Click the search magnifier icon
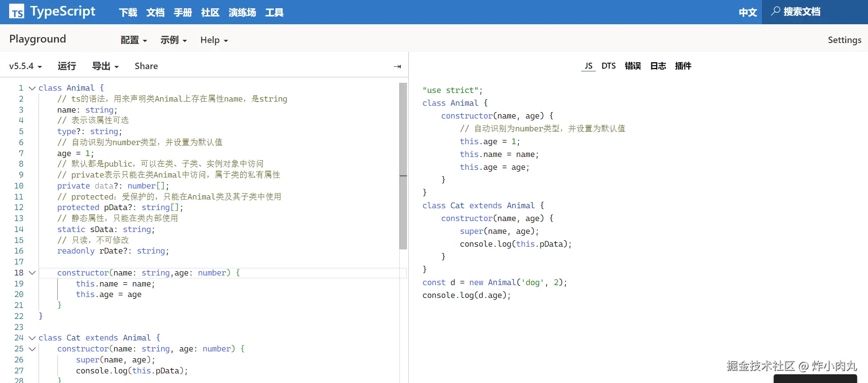Viewport: 868px width, 383px height. click(x=775, y=11)
